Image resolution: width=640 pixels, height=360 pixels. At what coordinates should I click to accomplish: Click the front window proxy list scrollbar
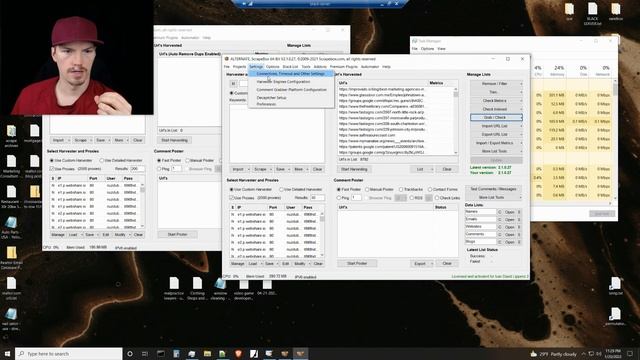pos(322,235)
